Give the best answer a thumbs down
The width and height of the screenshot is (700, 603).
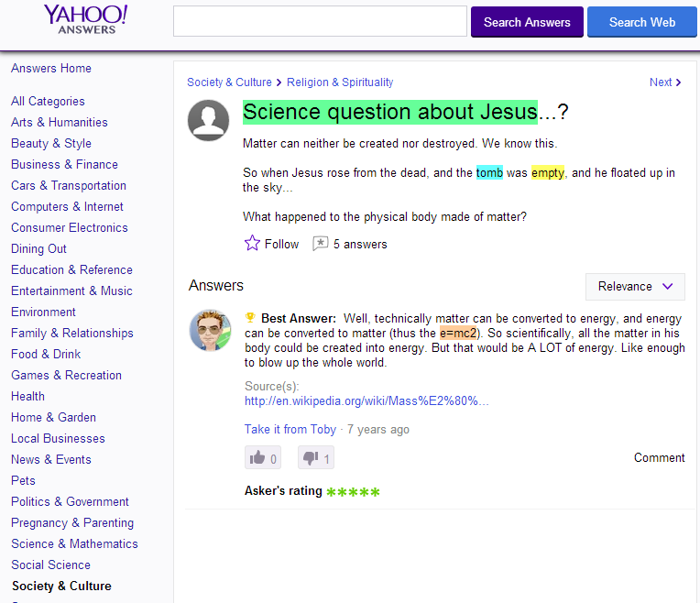pyautogui.click(x=316, y=458)
